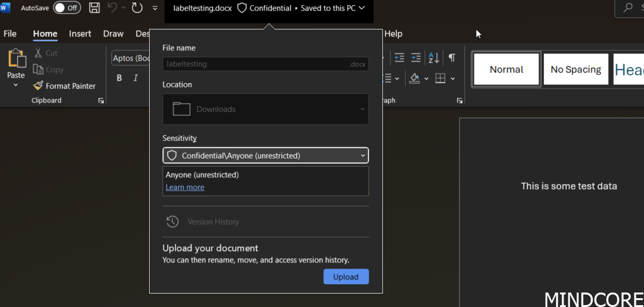Screen dimensions: 644x307
Task: Decrease paragraph indent
Action: tap(399, 58)
